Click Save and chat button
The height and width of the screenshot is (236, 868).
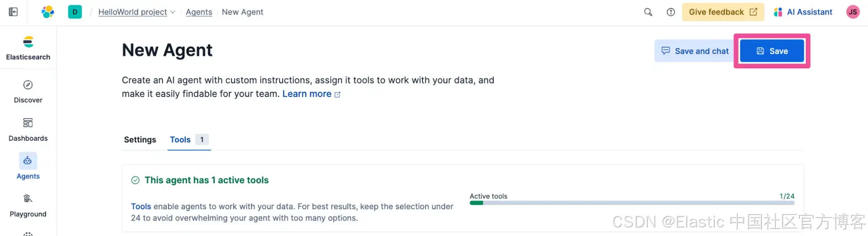695,51
